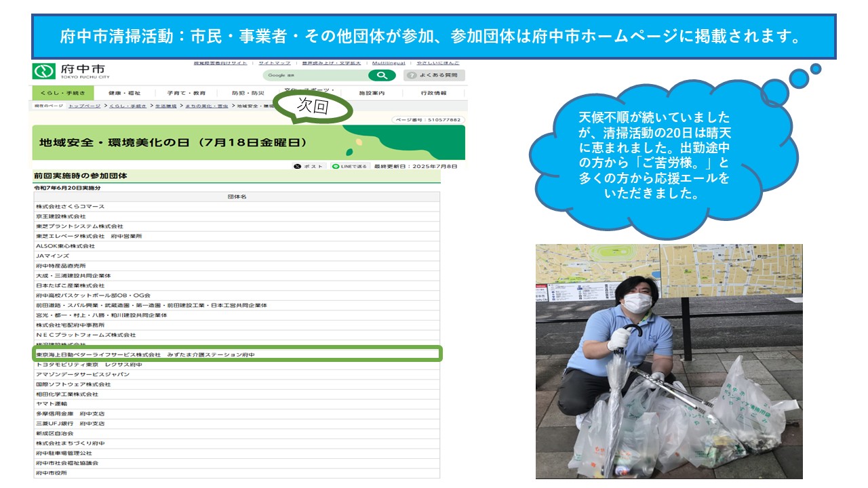Open the 行政情報 navigation tab

click(433, 93)
